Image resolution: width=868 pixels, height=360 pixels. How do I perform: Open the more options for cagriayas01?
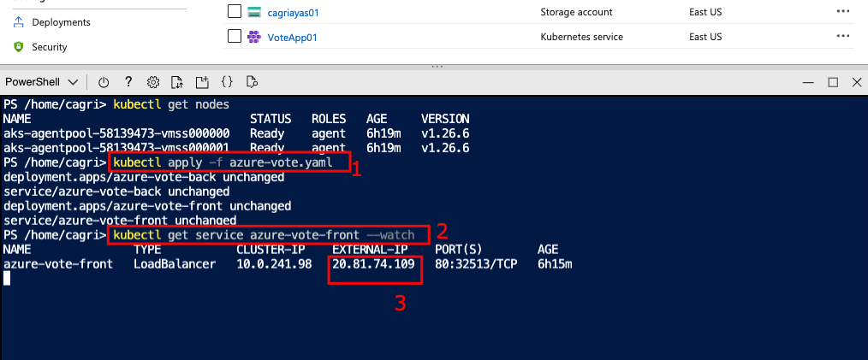point(844,12)
